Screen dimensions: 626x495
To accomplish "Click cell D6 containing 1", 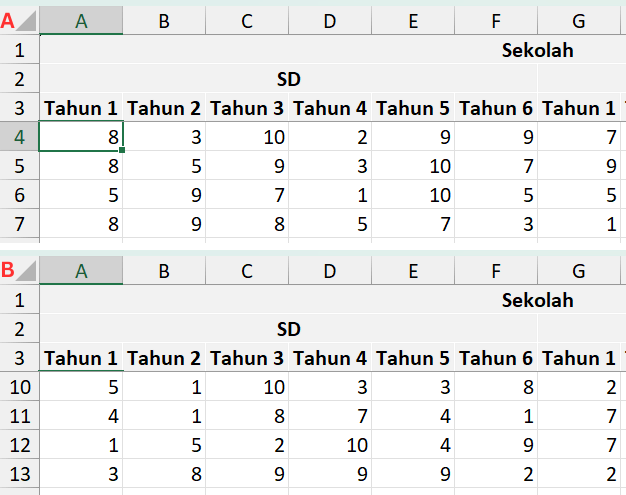I will point(330,195).
